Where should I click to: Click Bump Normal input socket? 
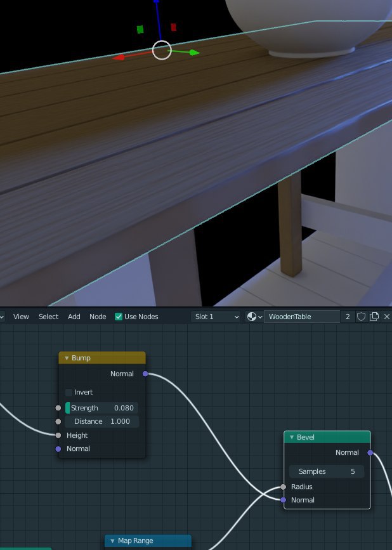click(58, 449)
